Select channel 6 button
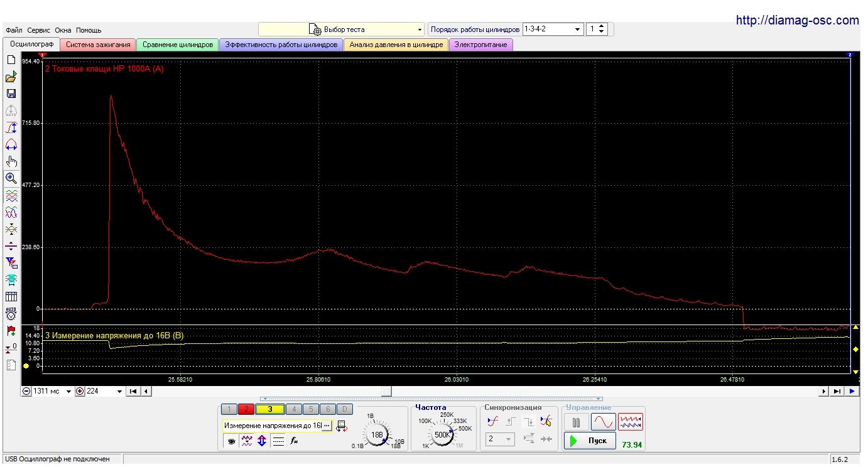Viewport: 868px width, 467px height. coord(327,409)
